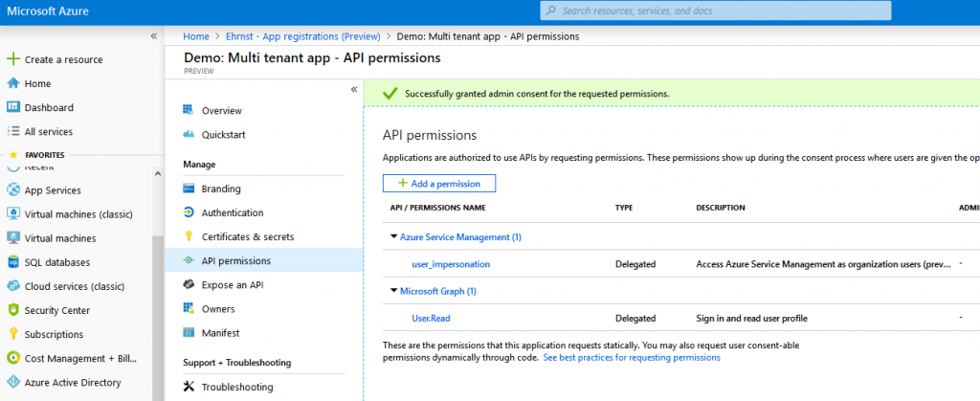980x401 pixels.
Task: Click the Azure Active Directory icon
Action: [x=13, y=382]
